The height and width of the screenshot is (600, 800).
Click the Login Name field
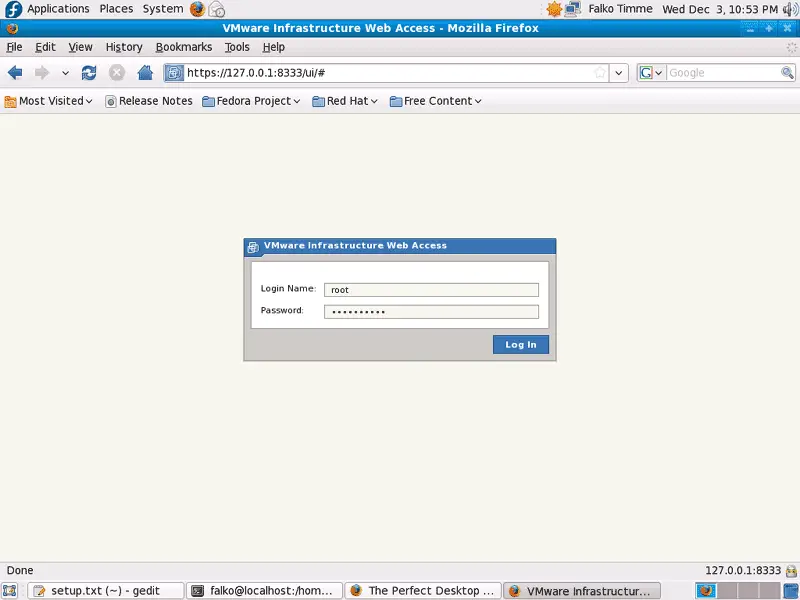431,290
